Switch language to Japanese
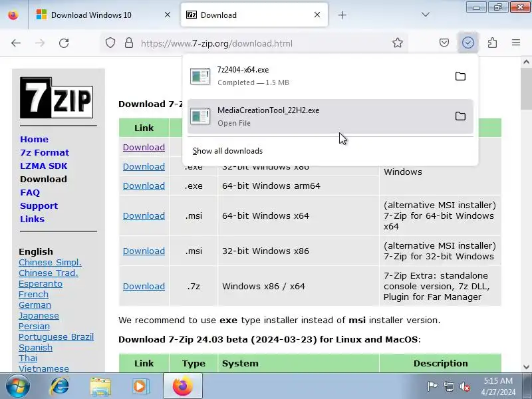This screenshot has height=399, width=532. click(x=39, y=316)
